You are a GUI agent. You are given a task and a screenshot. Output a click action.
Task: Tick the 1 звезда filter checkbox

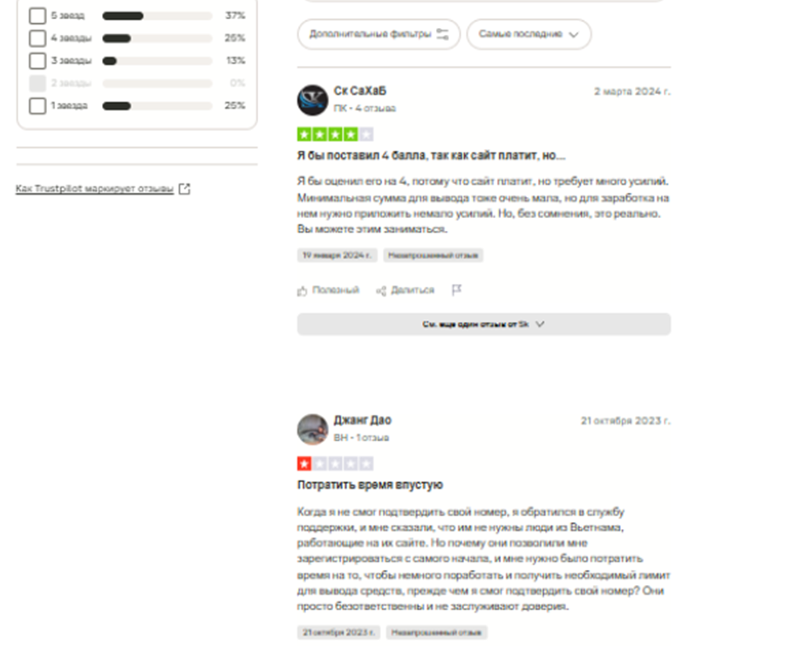pos(38,105)
